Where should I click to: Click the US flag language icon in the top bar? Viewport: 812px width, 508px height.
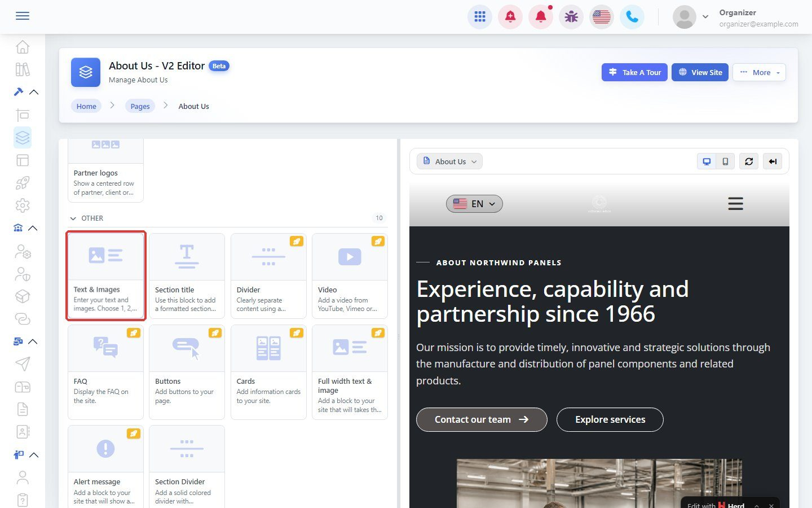(602, 17)
